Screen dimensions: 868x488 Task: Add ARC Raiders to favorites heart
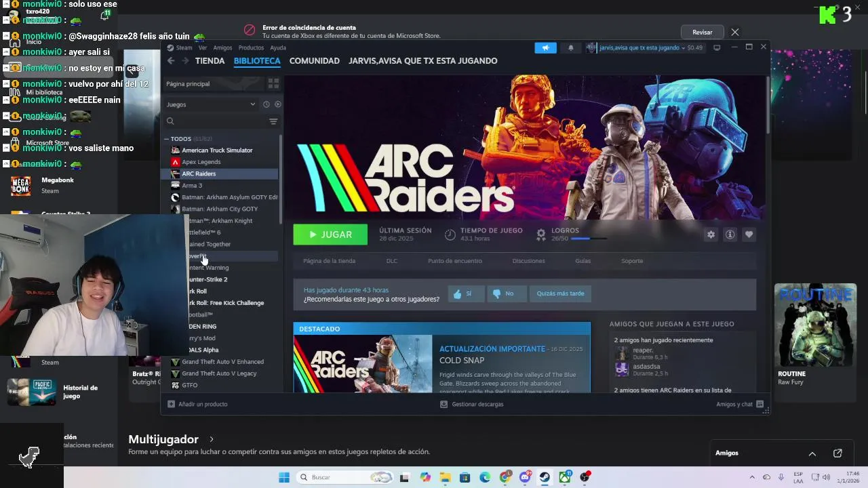pyautogui.click(x=749, y=235)
